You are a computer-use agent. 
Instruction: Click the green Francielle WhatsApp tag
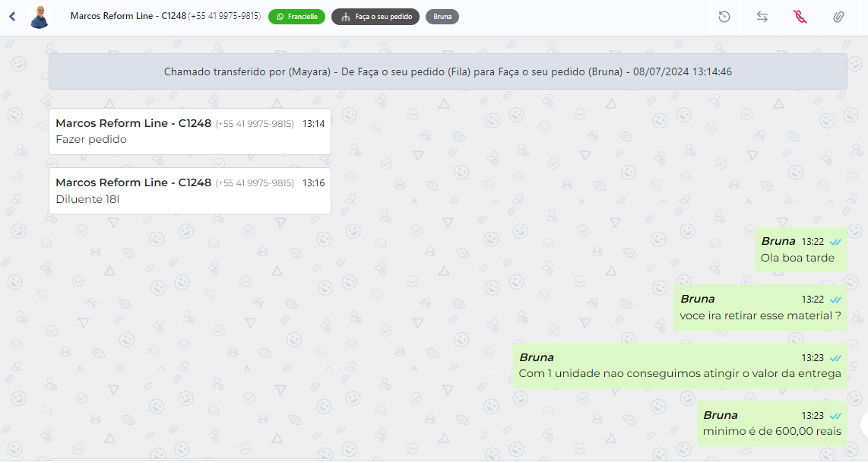tap(296, 17)
